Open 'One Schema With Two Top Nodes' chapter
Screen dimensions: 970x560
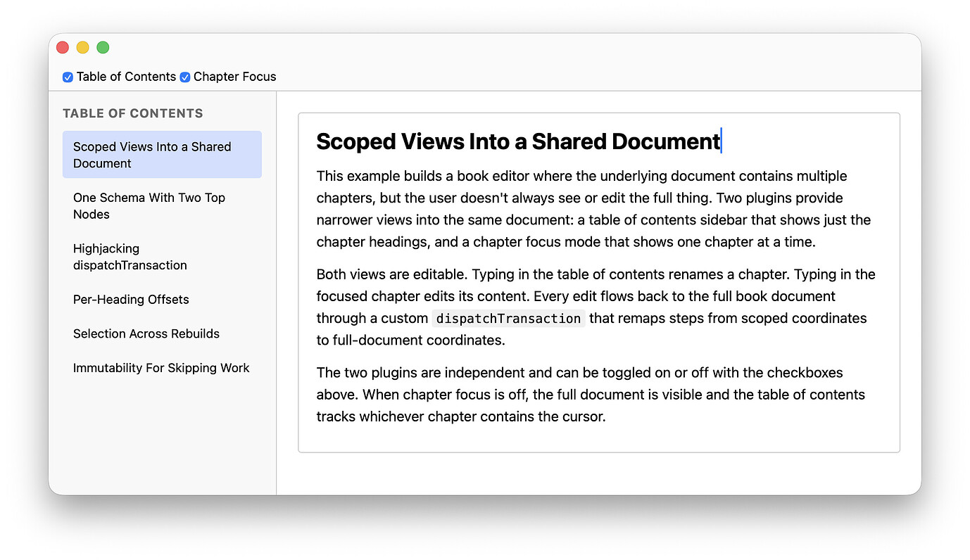[149, 206]
